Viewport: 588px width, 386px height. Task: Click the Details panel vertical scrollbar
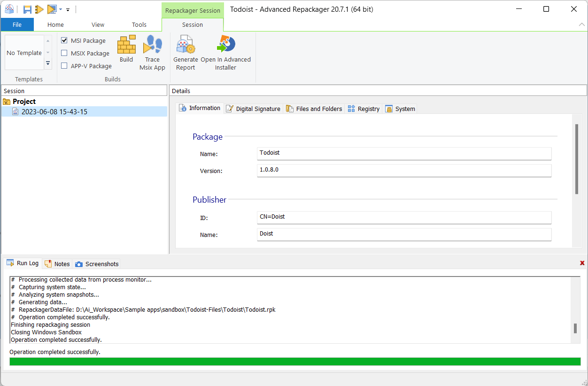coord(577,159)
